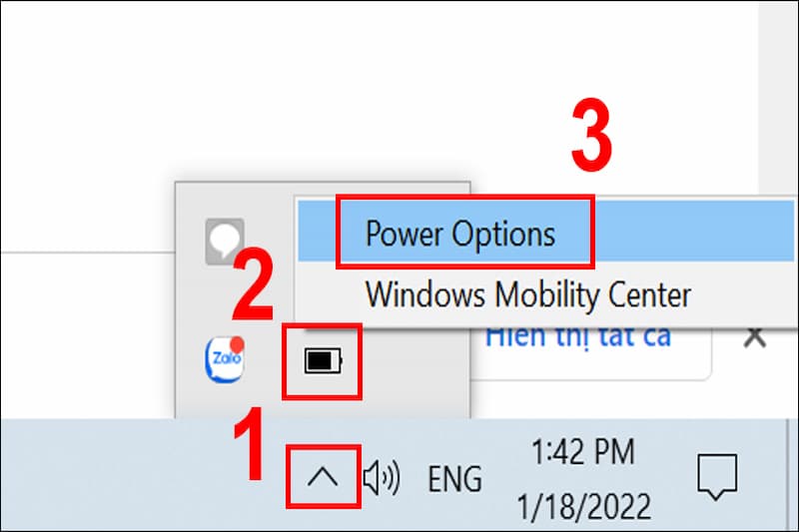The width and height of the screenshot is (799, 532).
Task: Click the red notification badge on Zalo icon
Action: [239, 344]
